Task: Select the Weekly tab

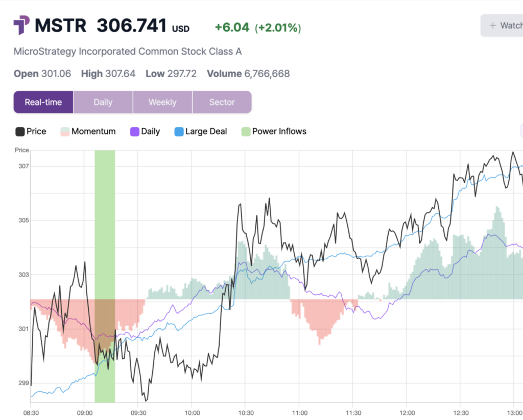Action: coord(162,102)
